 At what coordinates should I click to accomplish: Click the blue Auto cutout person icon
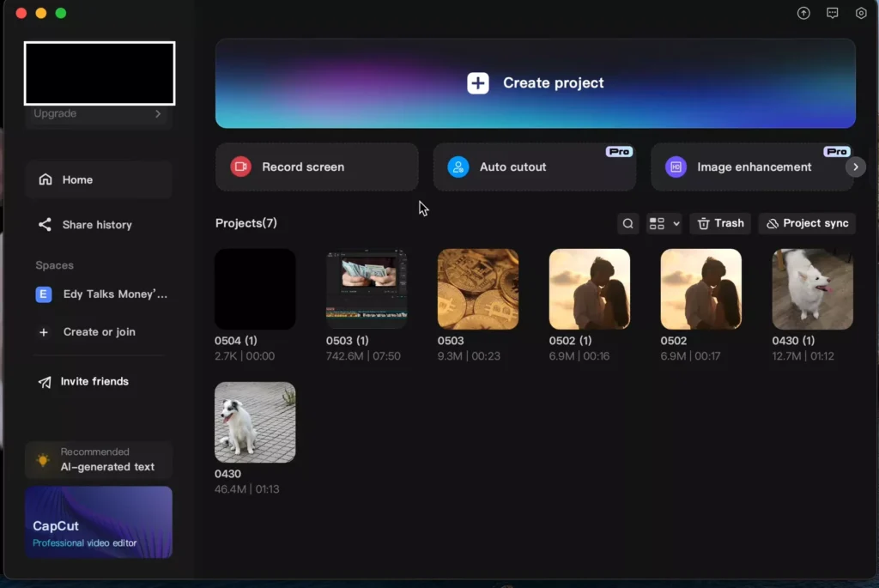click(x=458, y=167)
